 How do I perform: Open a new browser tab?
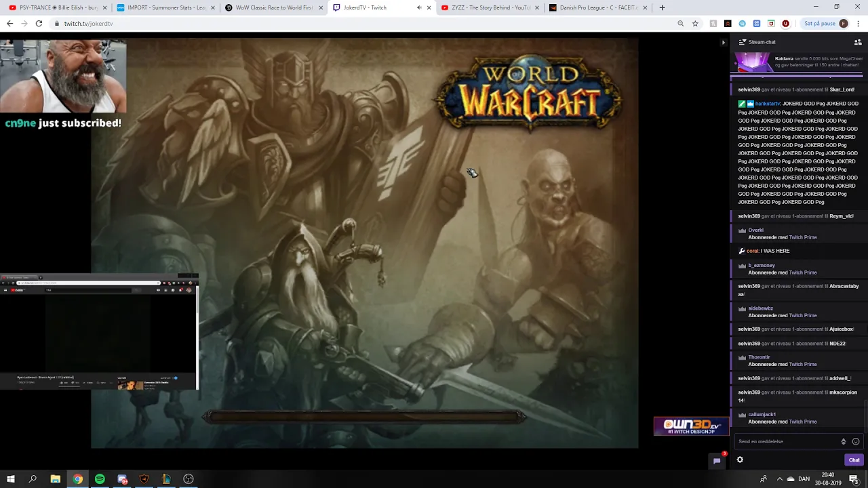pos(662,7)
